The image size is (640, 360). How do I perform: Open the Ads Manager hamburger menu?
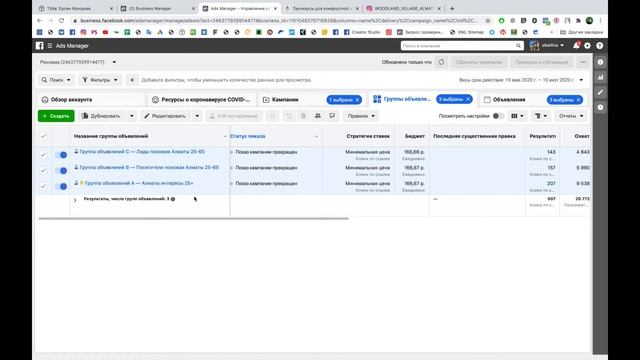[x=50, y=46]
